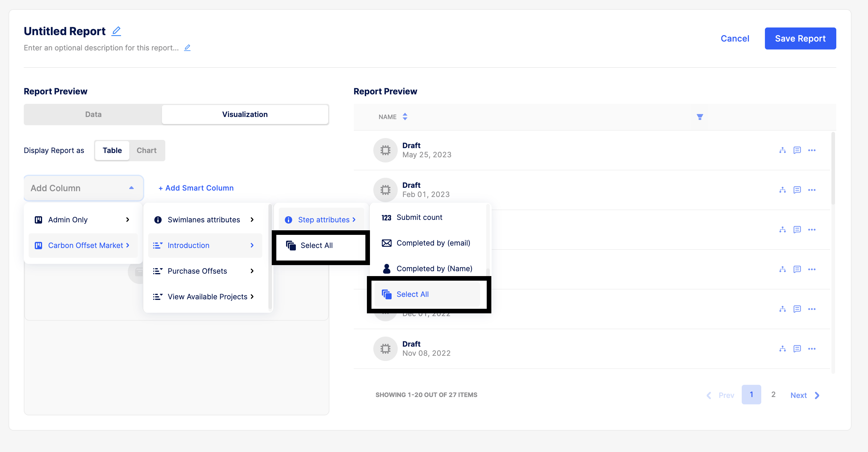868x452 pixels.
Task: Click the filter funnel icon in table header
Action: [700, 117]
